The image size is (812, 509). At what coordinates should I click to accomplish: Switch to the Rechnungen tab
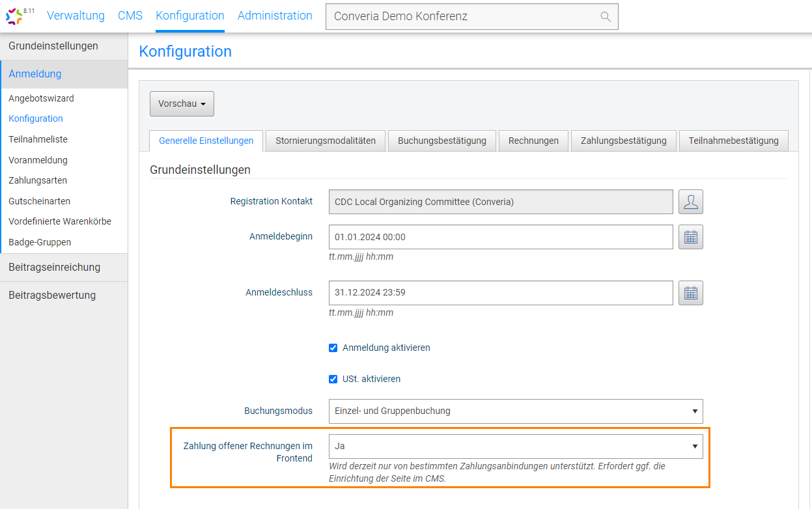(533, 141)
